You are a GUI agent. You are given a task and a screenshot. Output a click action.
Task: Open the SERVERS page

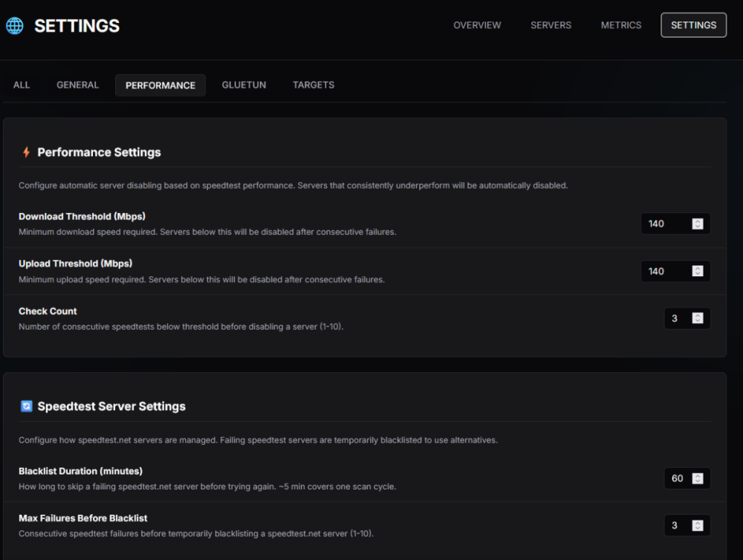tap(551, 25)
